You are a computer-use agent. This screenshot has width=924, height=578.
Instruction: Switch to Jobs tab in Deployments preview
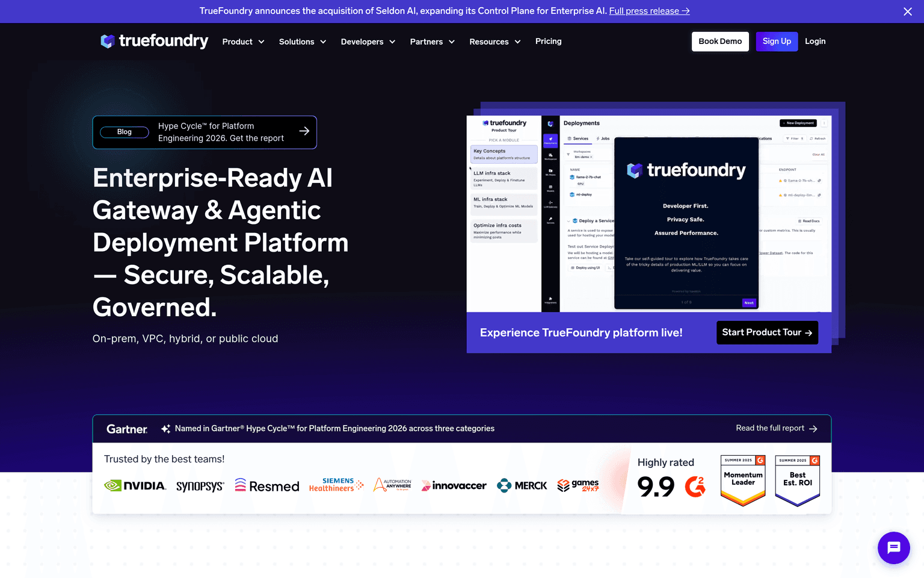coord(603,138)
